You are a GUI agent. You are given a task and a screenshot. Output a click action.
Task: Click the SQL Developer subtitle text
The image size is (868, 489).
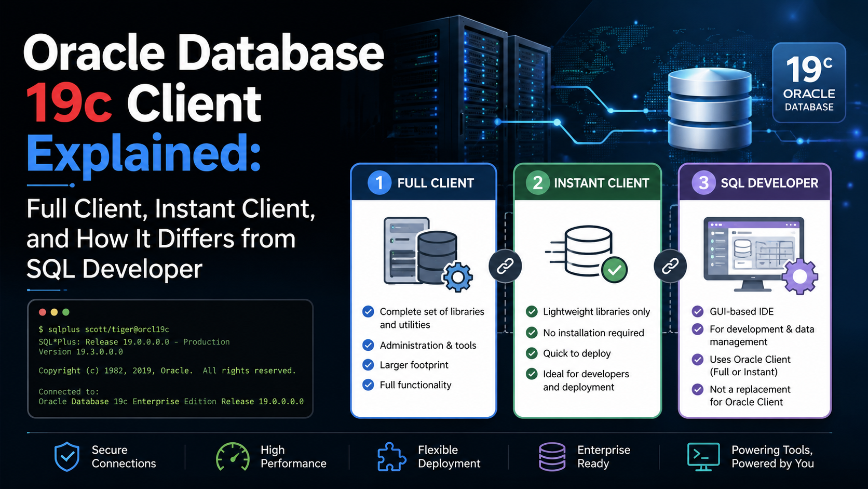pyautogui.click(x=114, y=269)
